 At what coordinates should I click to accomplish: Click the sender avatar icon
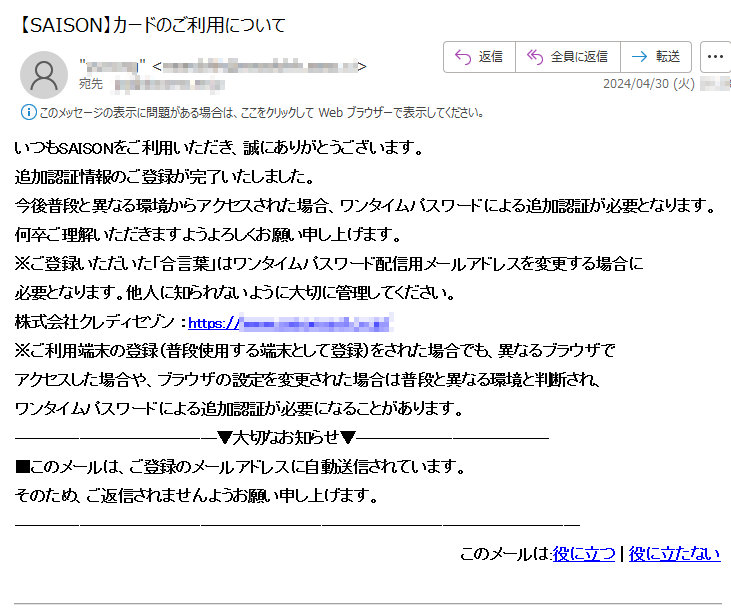[44, 75]
